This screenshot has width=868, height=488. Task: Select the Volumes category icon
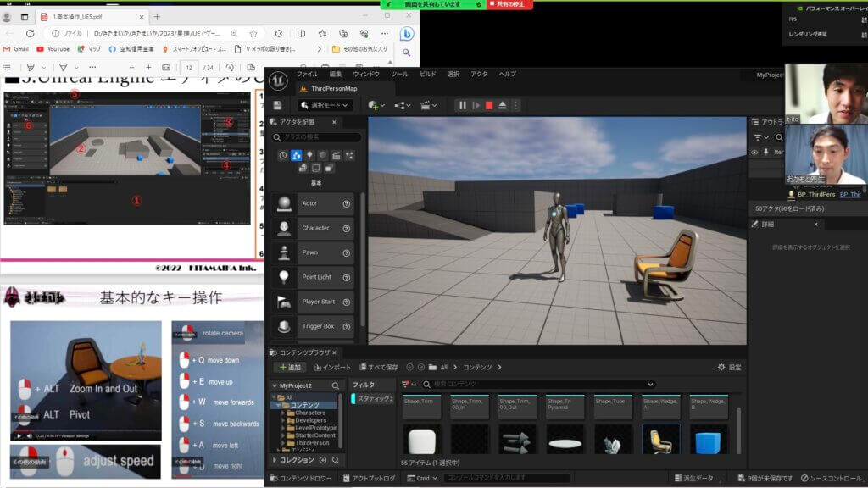click(316, 168)
